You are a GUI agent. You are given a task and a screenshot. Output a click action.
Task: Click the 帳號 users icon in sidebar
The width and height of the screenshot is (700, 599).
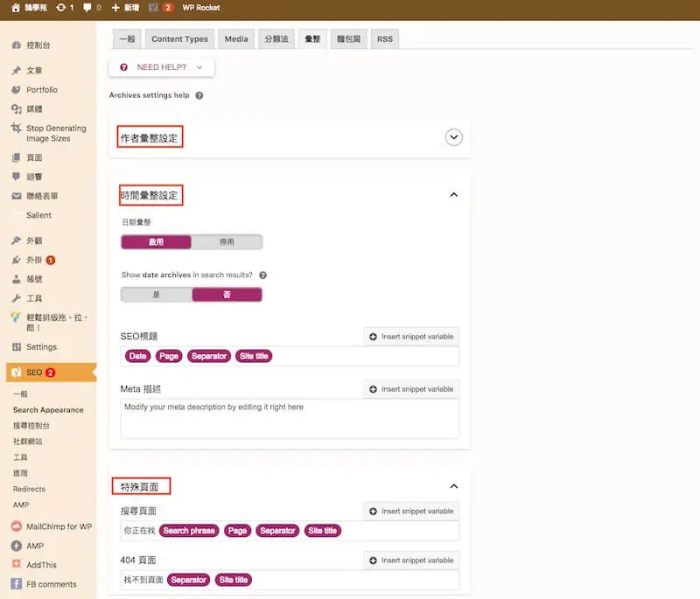click(x=17, y=279)
